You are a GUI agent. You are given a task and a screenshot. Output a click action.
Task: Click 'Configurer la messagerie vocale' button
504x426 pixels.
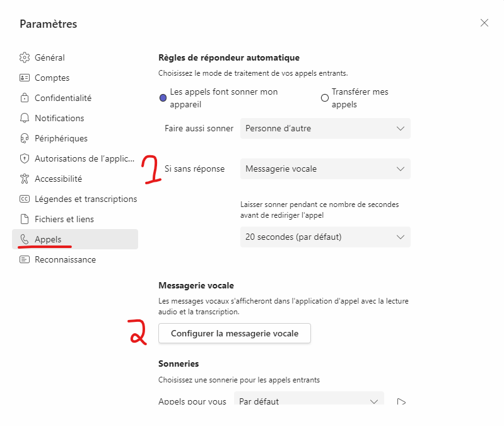234,333
